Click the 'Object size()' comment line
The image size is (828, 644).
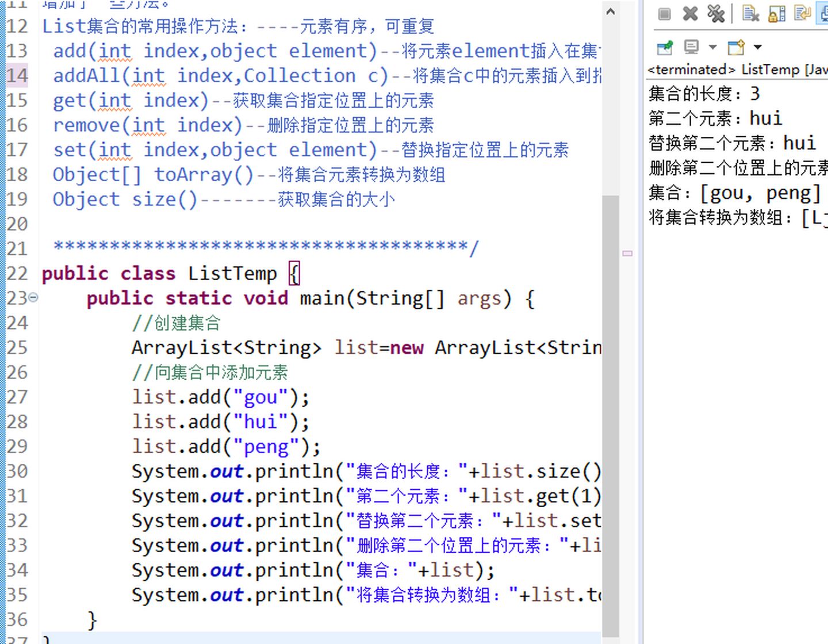(x=224, y=199)
